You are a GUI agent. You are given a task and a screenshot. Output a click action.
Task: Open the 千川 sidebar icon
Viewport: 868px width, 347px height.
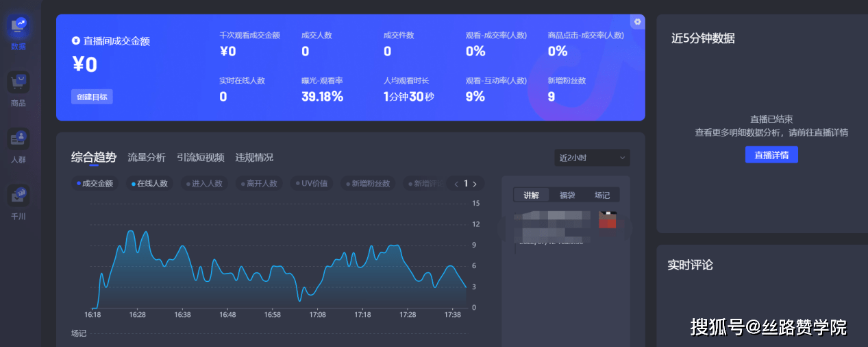pyautogui.click(x=18, y=195)
